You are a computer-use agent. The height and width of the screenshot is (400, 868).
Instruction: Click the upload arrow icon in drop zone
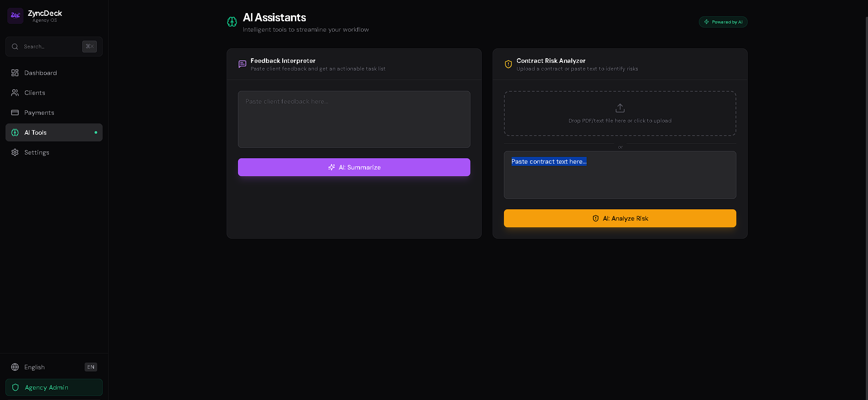620,108
